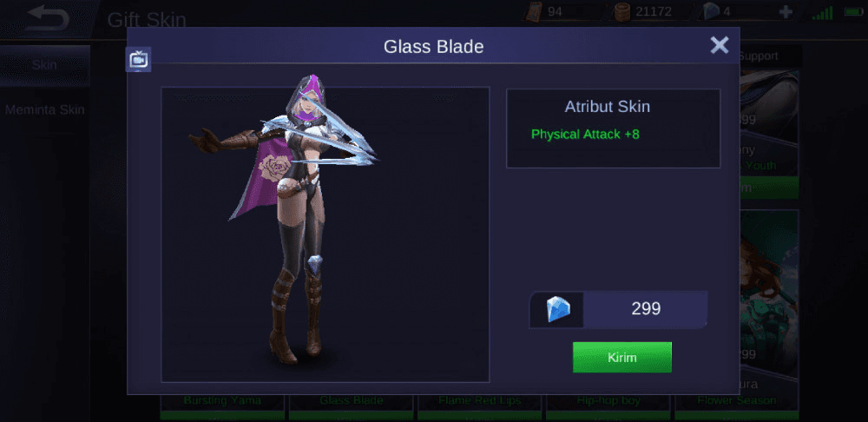Click the ticket currency icon showing 94
This screenshot has height=422, width=868.
[x=534, y=11]
